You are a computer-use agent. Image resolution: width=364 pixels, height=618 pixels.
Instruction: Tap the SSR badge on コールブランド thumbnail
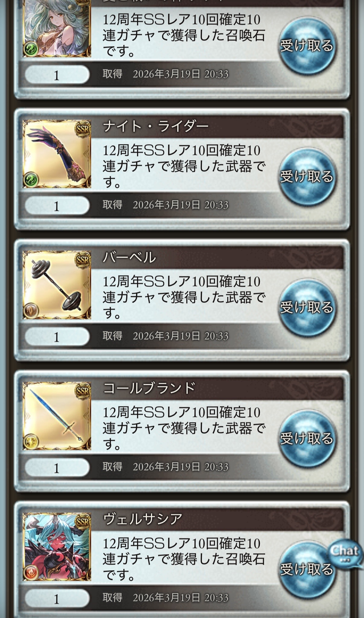tap(83, 391)
